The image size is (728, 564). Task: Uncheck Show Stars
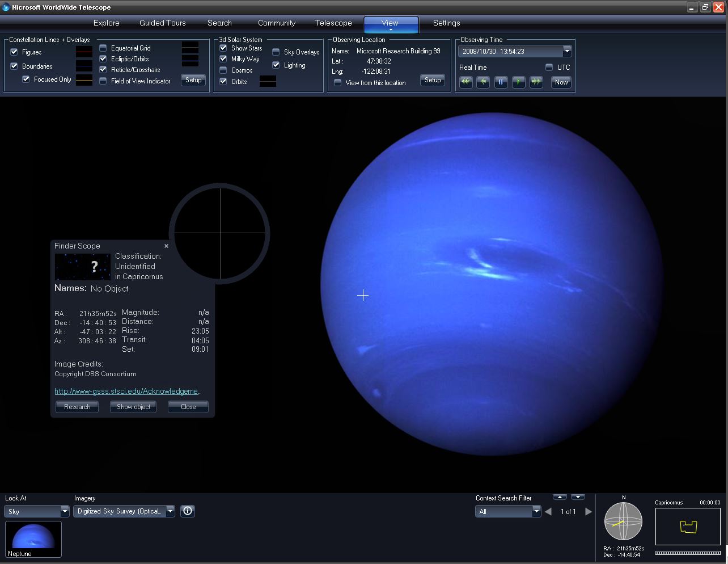223,48
